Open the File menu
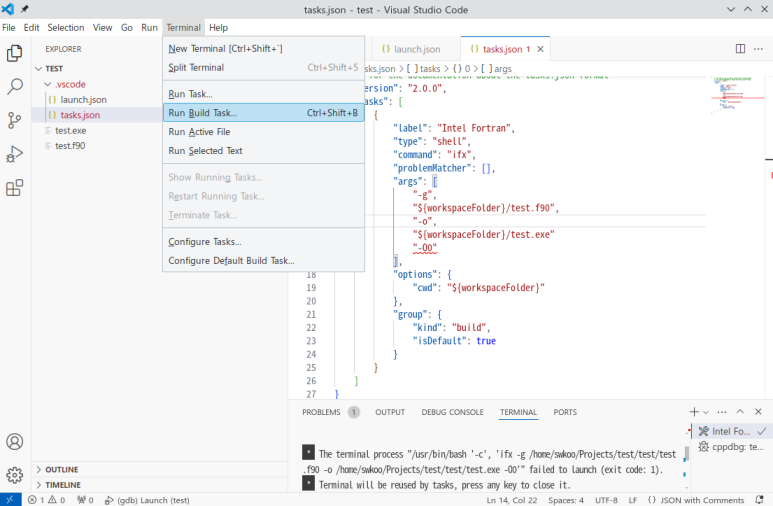 [x=9, y=28]
